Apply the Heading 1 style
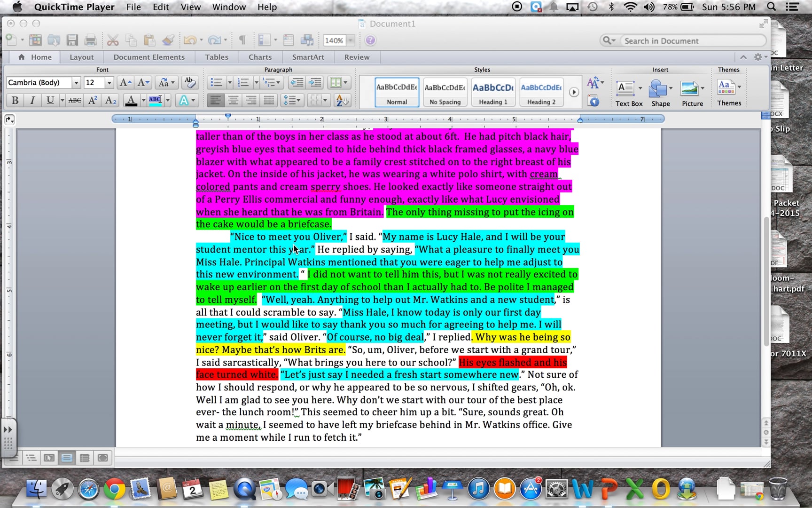 click(493, 92)
